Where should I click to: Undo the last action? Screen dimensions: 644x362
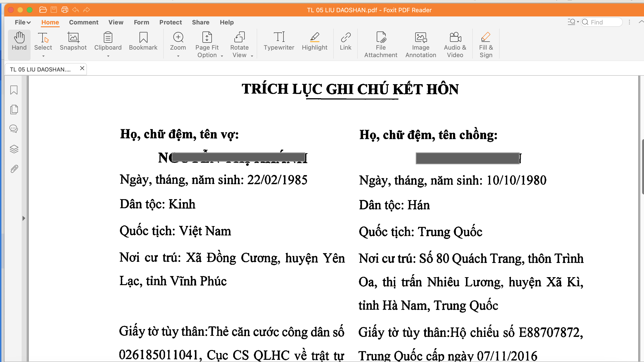point(75,10)
